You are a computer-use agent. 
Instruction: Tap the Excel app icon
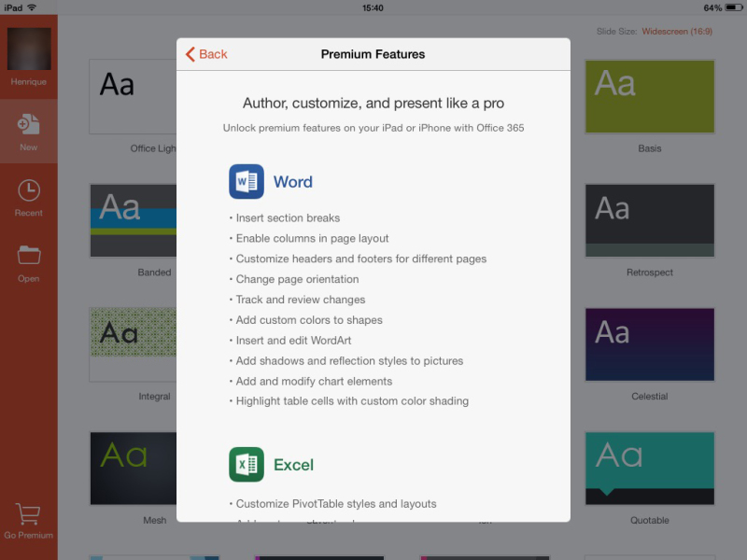[x=247, y=464]
